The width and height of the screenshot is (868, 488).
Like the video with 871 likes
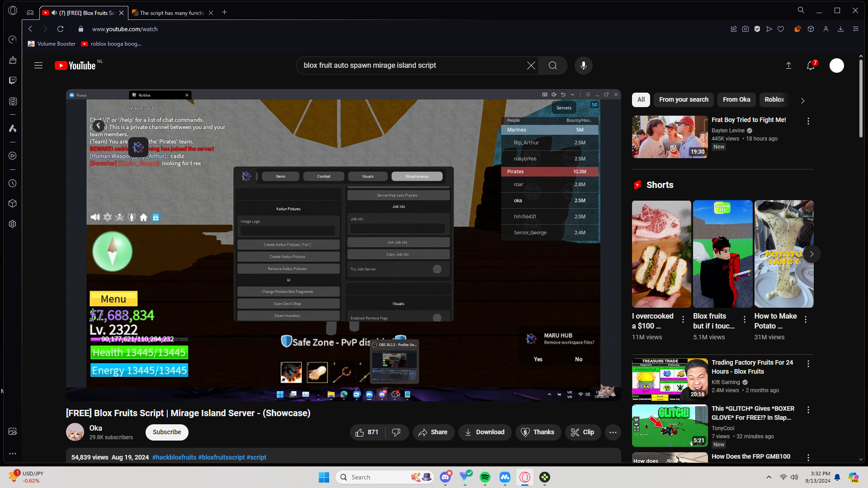(x=367, y=432)
